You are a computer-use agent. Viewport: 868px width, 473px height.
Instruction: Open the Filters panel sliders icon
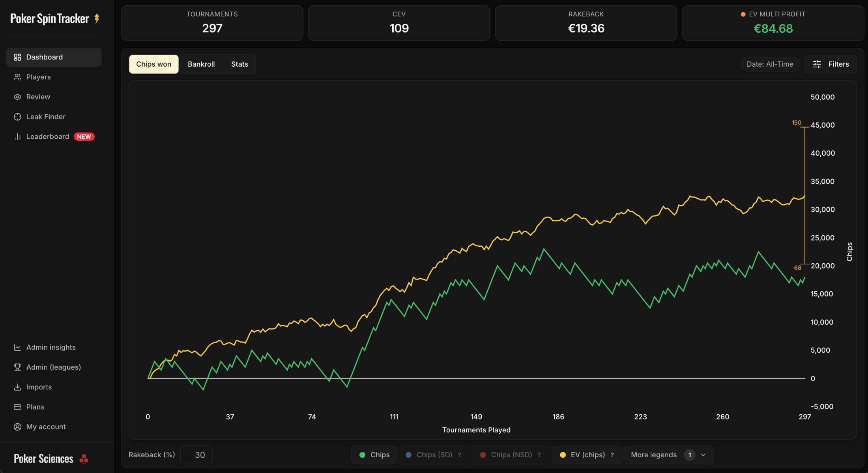[817, 64]
